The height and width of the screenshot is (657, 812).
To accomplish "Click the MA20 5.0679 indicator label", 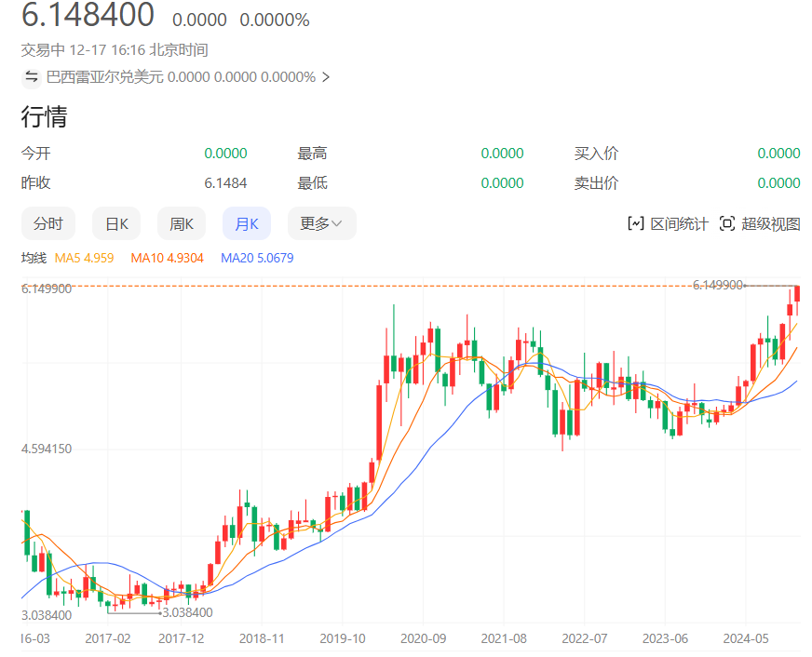I will pos(257,258).
